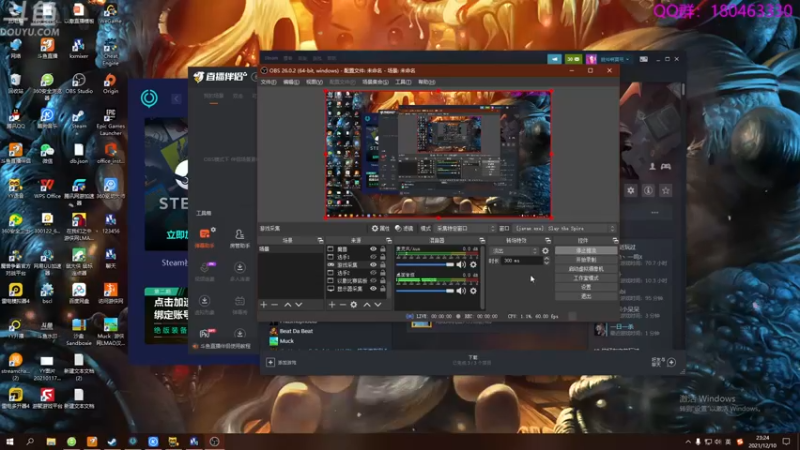Open the 编辑(E) menu in OBS

tap(291, 82)
